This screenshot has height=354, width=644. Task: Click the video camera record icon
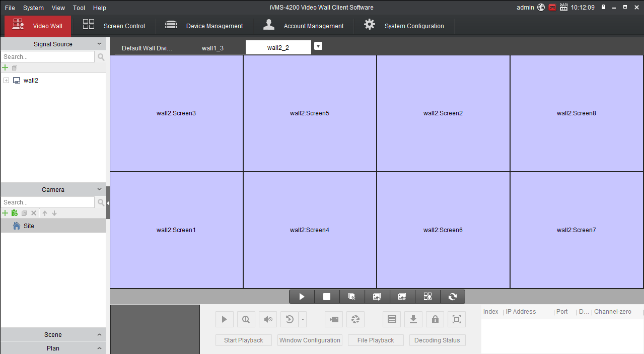[x=333, y=319]
